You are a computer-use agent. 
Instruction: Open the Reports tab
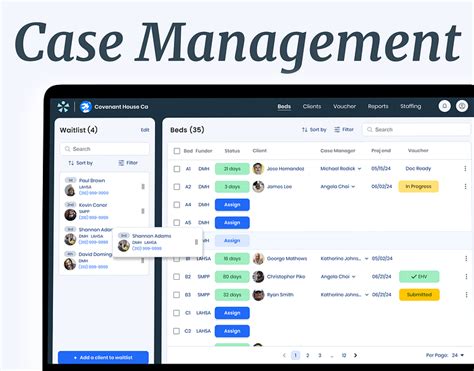coord(378,106)
